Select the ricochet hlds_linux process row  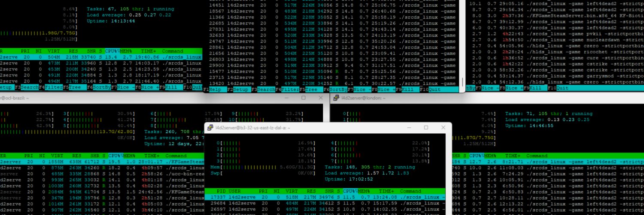(555, 52)
